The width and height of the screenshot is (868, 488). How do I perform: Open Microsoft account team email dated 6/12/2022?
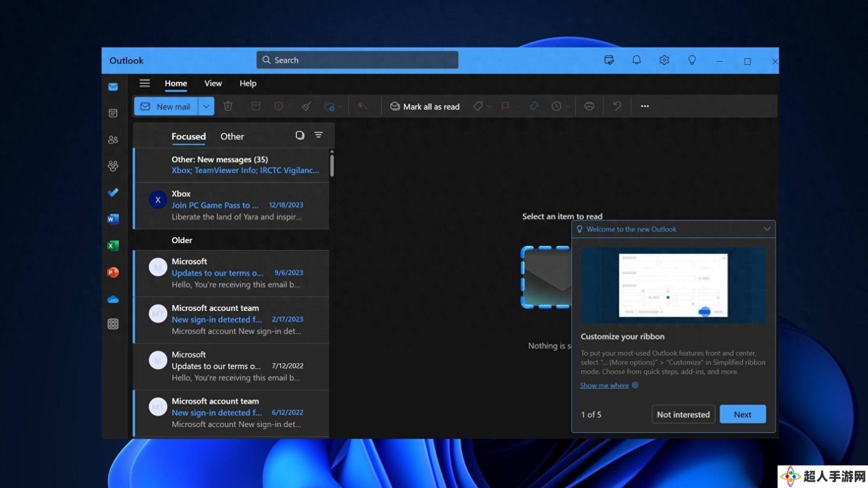pos(231,413)
